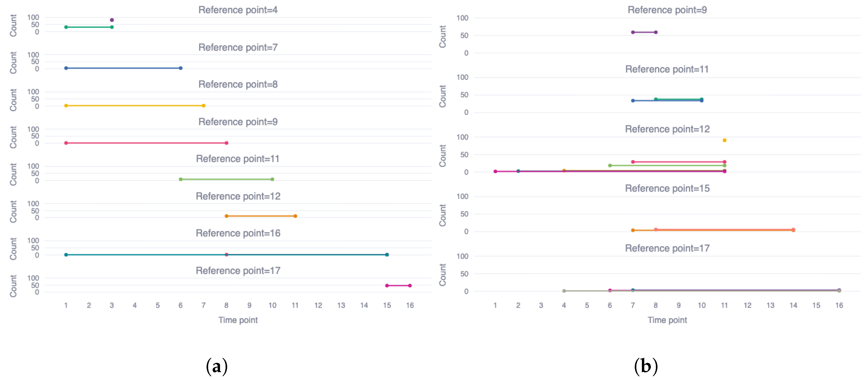Click the magenta segment in panel (a) Reference point=17
The width and height of the screenshot is (868, 380).
tap(398, 286)
